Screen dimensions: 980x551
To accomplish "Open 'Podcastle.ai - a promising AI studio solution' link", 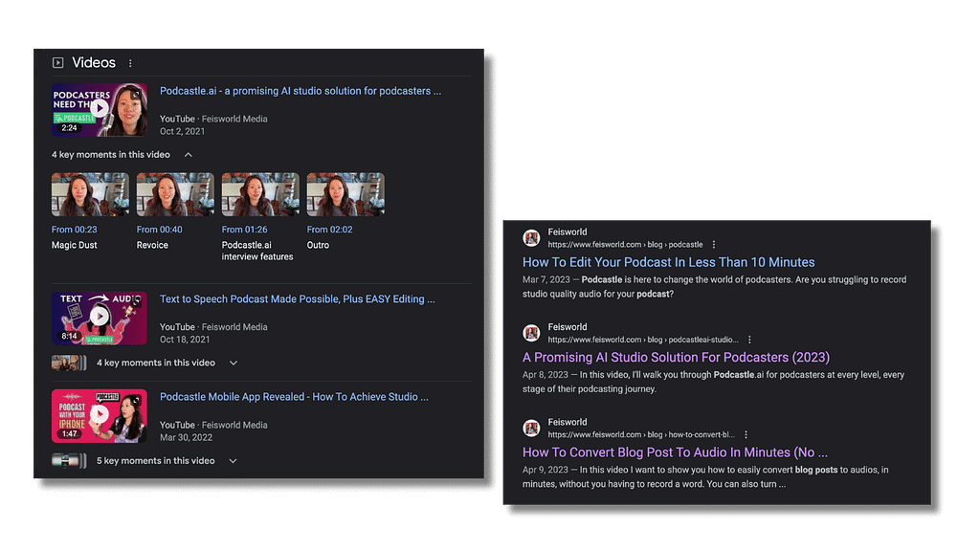I will pyautogui.click(x=300, y=91).
